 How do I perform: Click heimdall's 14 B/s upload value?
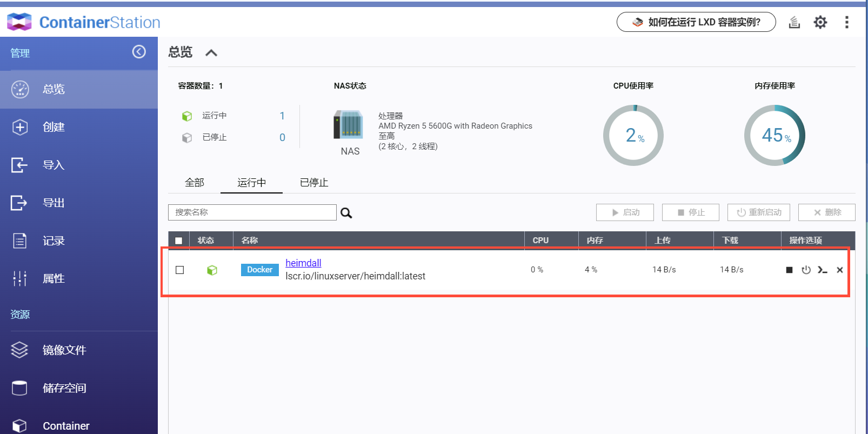664,270
